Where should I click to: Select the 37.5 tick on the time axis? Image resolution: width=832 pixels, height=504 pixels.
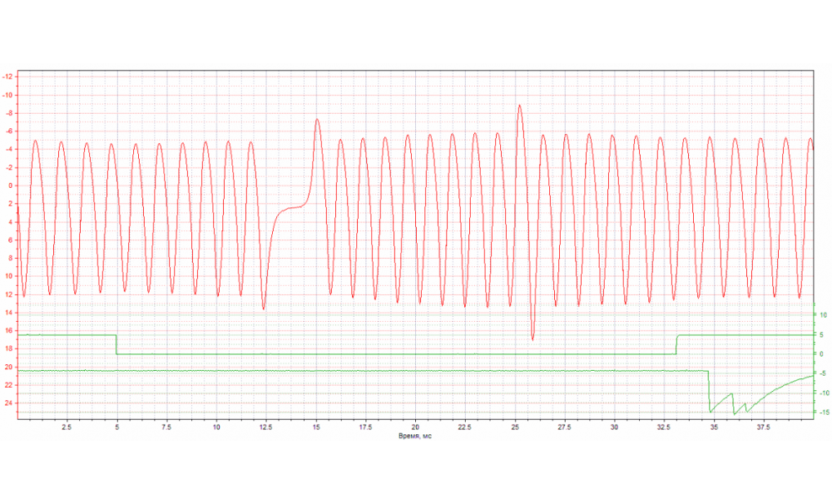click(763, 426)
